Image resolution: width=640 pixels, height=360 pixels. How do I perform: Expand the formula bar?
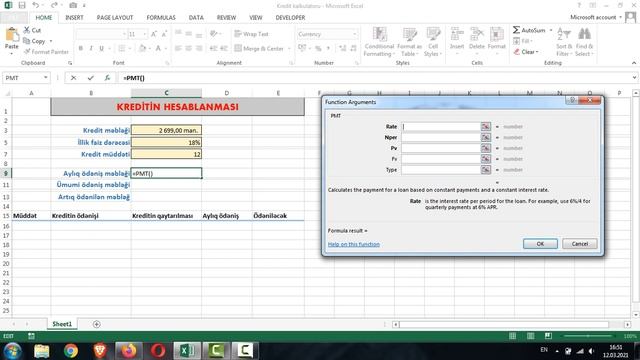pyautogui.click(x=634, y=78)
